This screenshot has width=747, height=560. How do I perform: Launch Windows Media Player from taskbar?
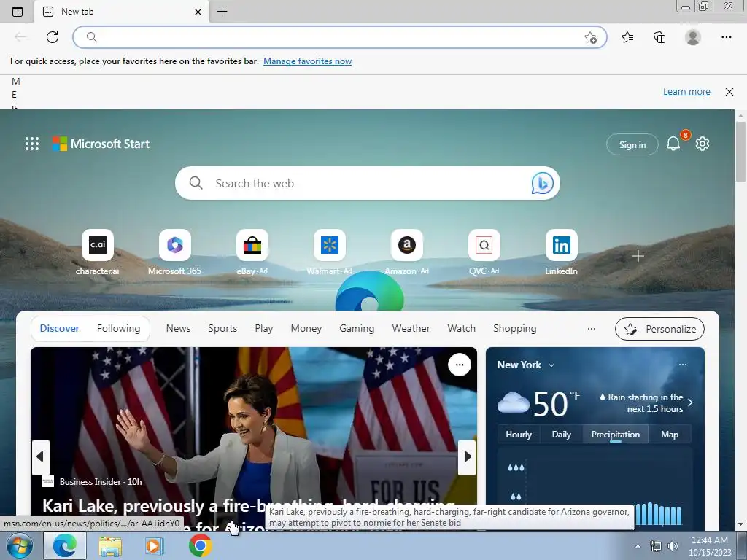pos(155,546)
